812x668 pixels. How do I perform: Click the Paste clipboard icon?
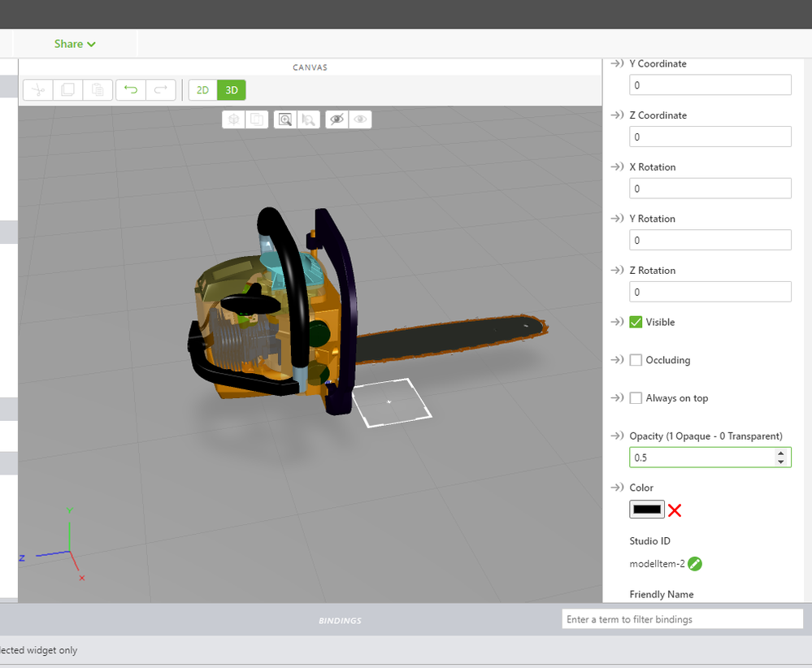click(x=97, y=89)
